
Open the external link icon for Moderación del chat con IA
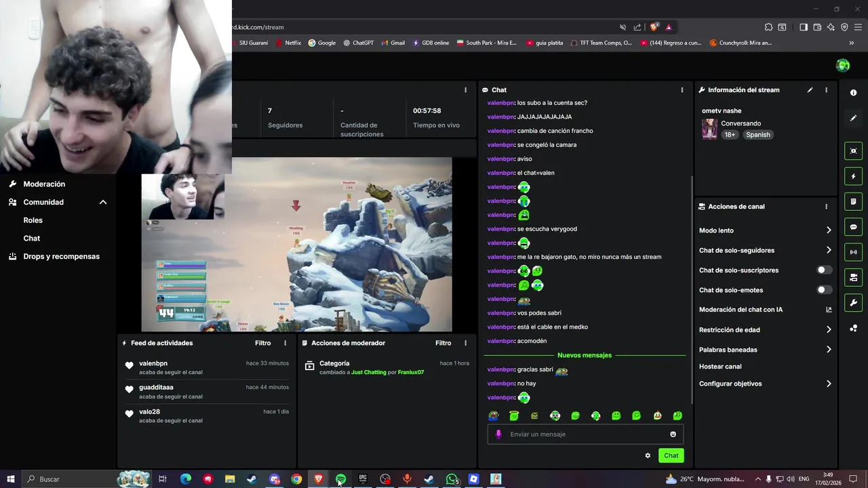point(829,310)
